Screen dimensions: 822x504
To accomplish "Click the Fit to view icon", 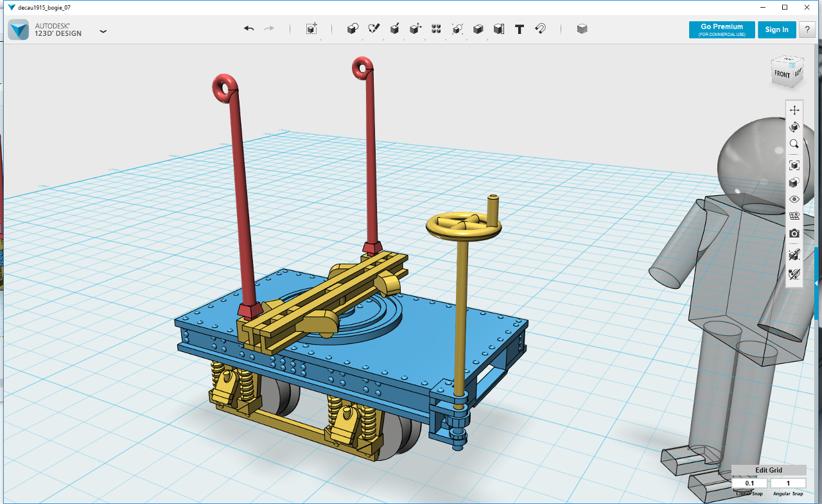I will 794,165.
